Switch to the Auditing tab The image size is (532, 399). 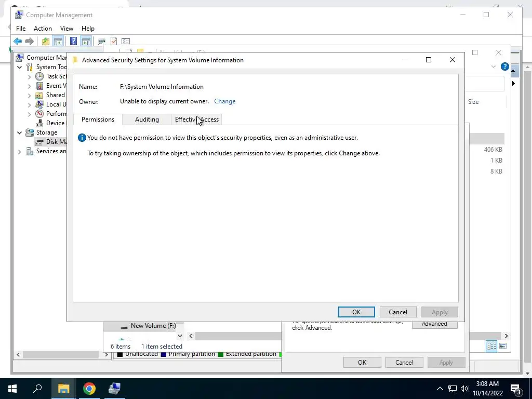pos(147,119)
